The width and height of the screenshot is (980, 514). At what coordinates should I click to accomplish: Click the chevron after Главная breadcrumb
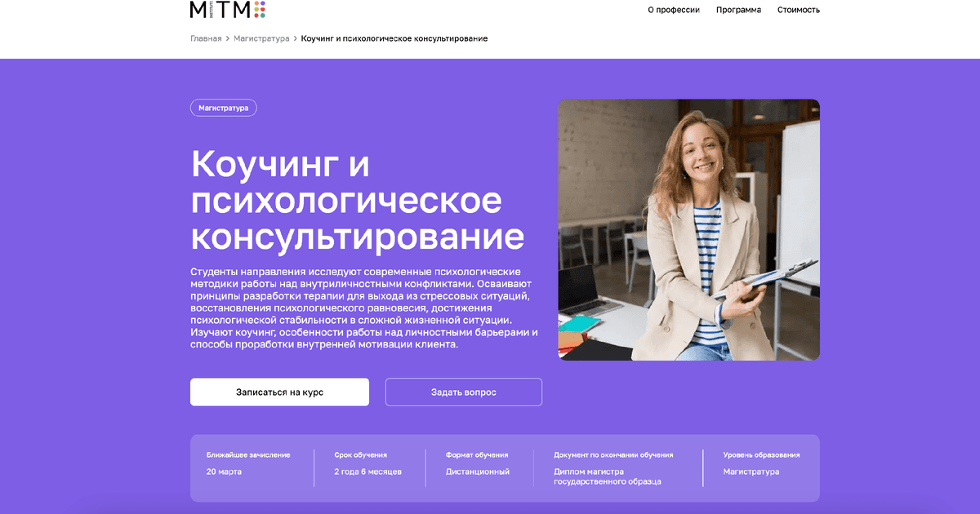(228, 38)
